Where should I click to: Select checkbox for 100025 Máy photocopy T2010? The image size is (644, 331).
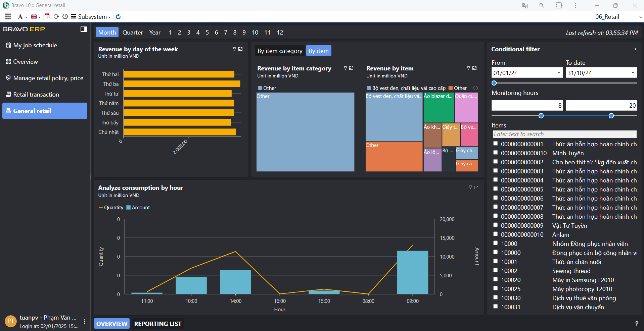point(495,288)
